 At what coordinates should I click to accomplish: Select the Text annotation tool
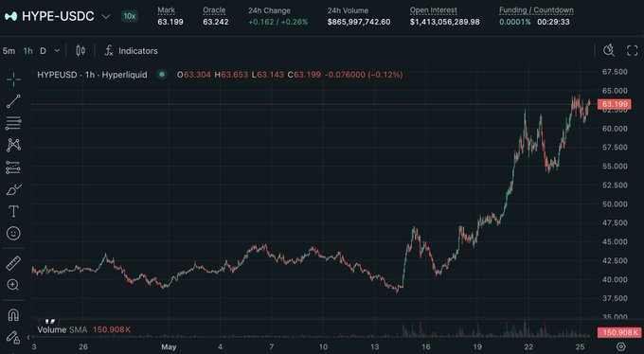(x=13, y=211)
